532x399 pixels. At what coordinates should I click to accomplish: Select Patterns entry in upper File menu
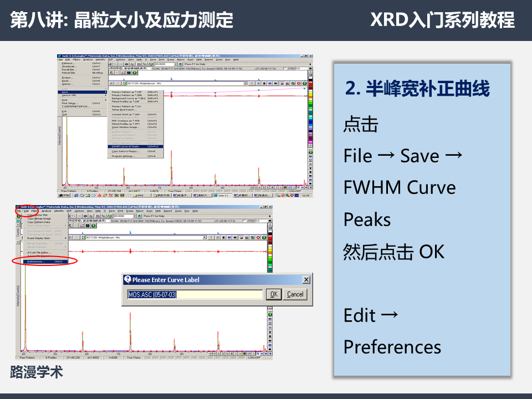[x=82, y=63]
